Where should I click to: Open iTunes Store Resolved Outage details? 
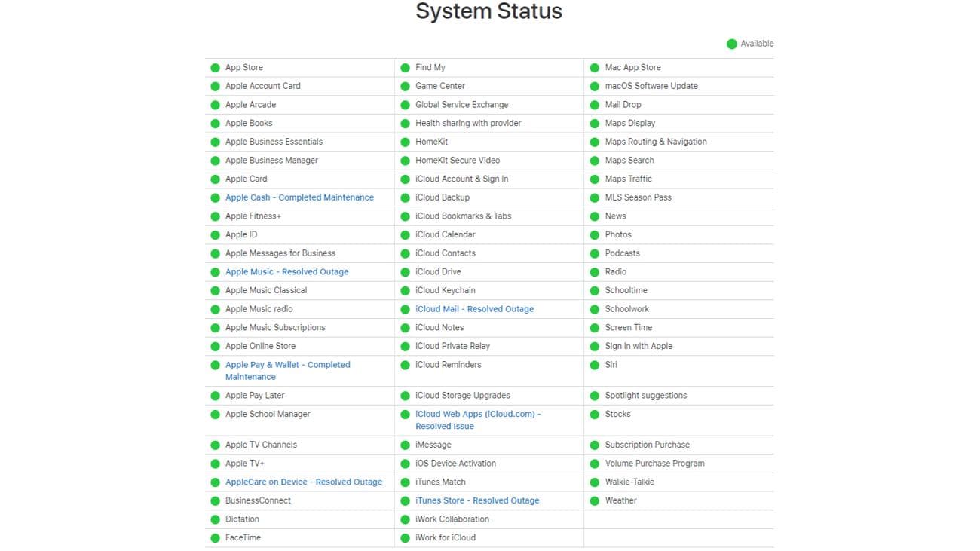click(x=477, y=500)
